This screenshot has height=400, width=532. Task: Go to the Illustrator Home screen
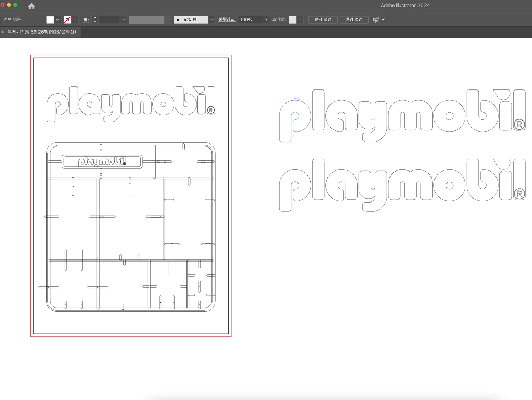(x=31, y=6)
